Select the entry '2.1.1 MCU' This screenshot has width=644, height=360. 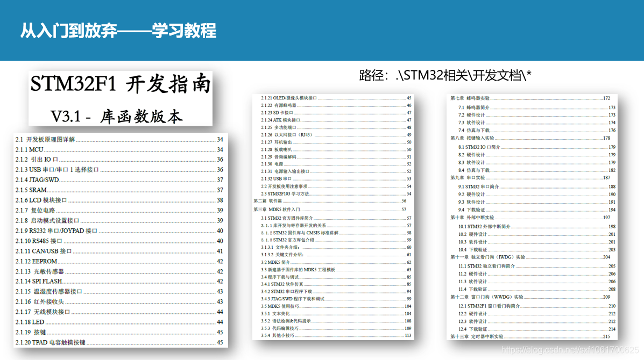pyautogui.click(x=119, y=150)
